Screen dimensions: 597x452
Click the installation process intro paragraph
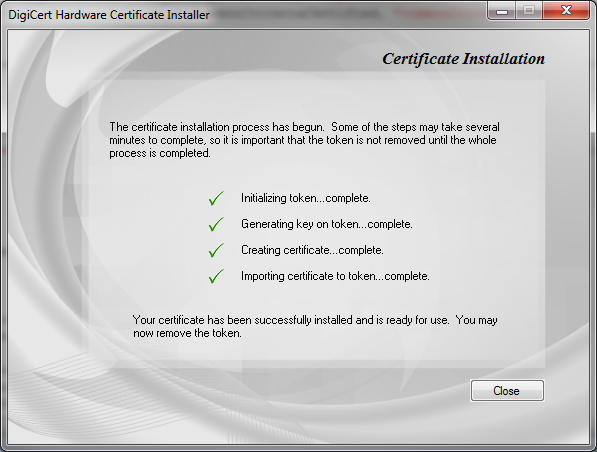click(x=304, y=140)
